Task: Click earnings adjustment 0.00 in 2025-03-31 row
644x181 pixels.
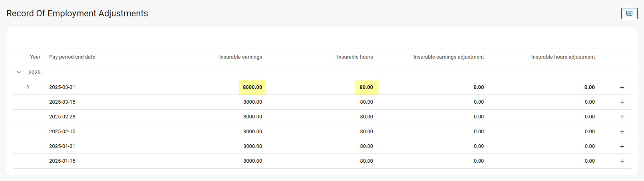Action: coord(479,87)
